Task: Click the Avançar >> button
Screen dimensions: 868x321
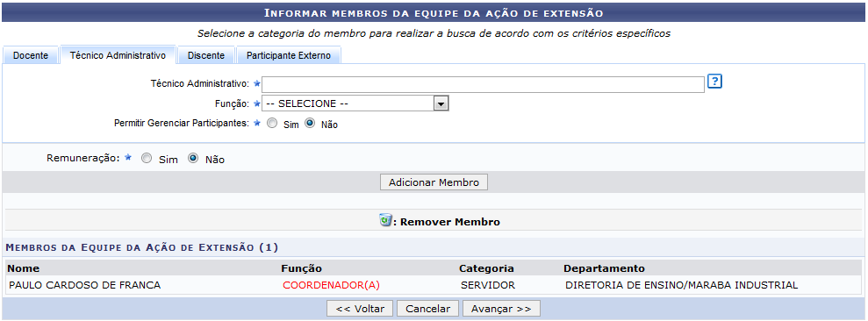Action: click(501, 308)
